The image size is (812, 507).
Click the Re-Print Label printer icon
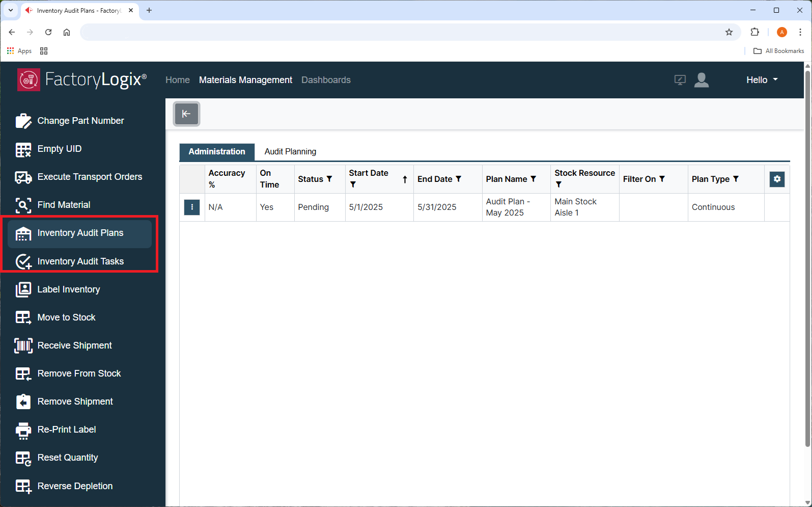click(x=23, y=431)
